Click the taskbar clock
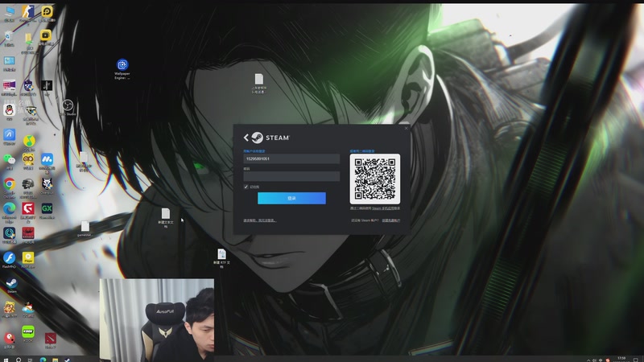 point(621,359)
